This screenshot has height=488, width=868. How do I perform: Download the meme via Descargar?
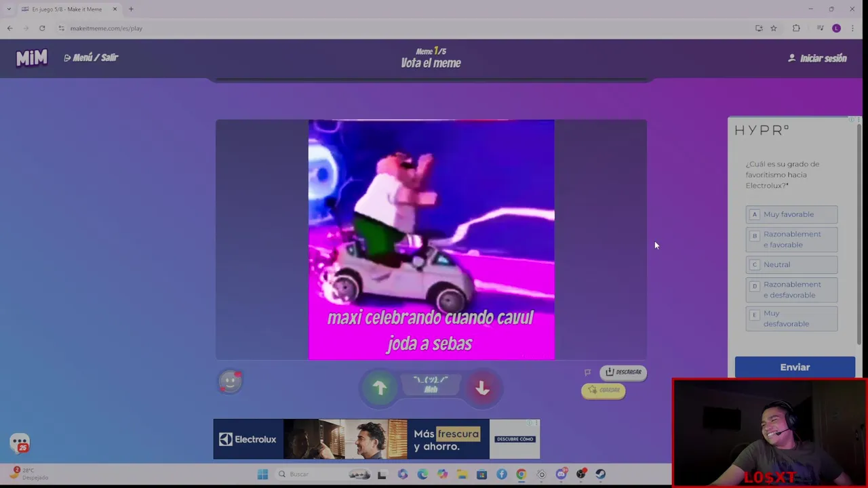623,372
